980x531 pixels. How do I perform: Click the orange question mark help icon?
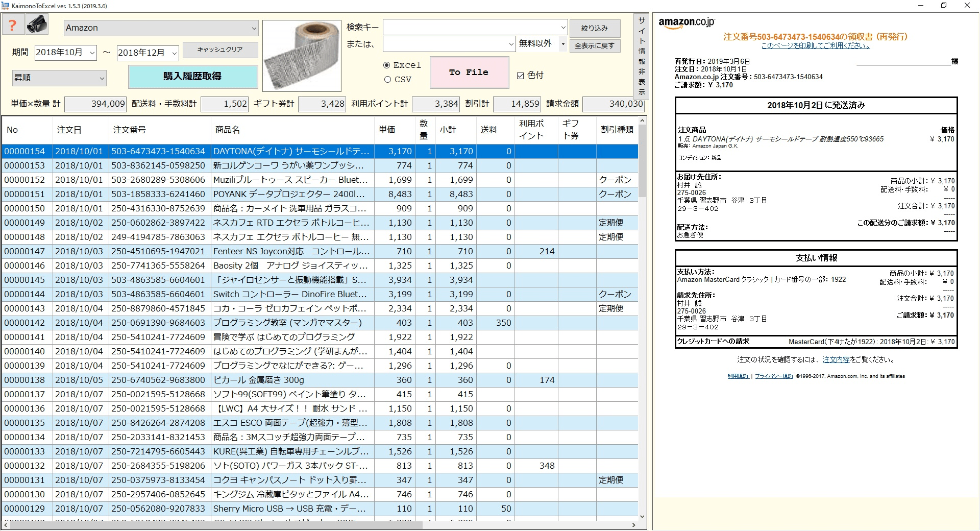coord(13,24)
